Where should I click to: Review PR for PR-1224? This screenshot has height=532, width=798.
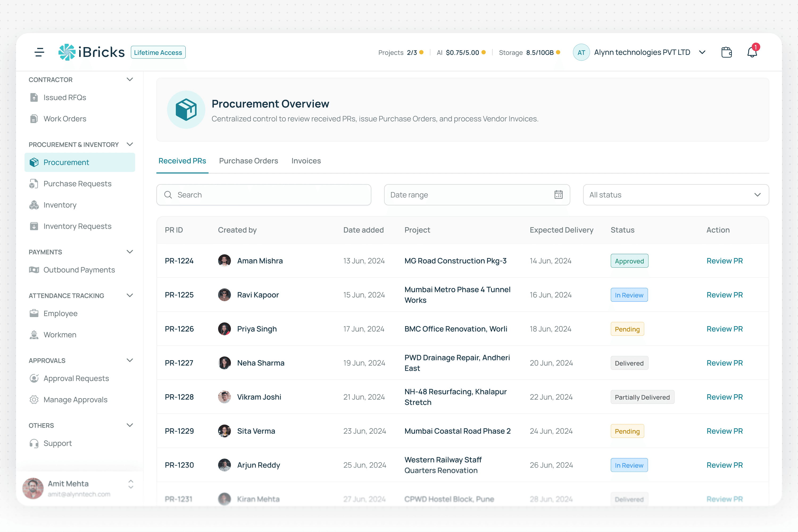[x=725, y=261]
